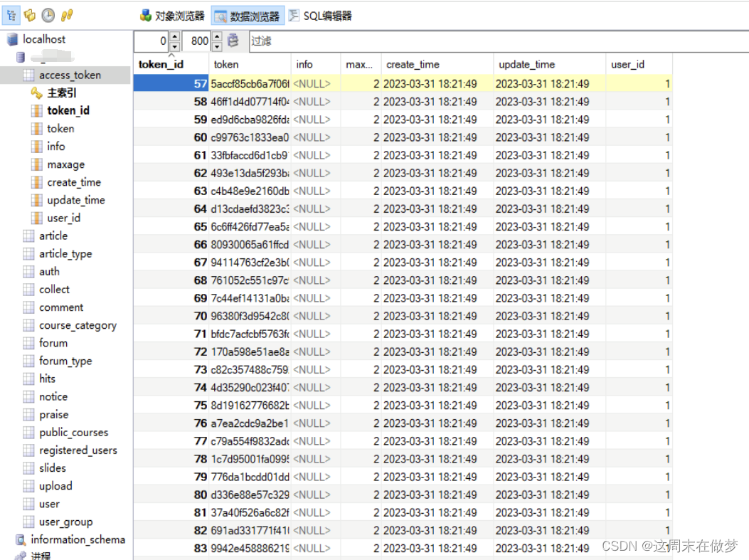The width and height of the screenshot is (749, 560).
Task: Click the token_id 83 cell
Action: [x=171, y=549]
